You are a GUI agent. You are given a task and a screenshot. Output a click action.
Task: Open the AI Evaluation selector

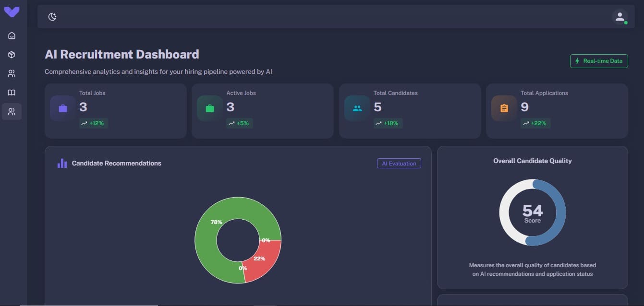399,163
